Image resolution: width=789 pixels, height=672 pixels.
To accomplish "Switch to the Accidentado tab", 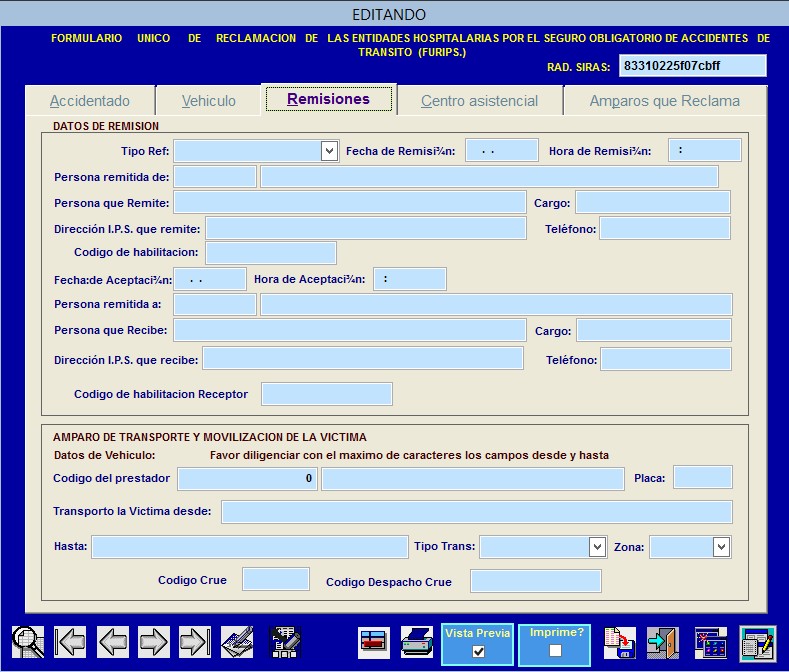I will pos(90,101).
